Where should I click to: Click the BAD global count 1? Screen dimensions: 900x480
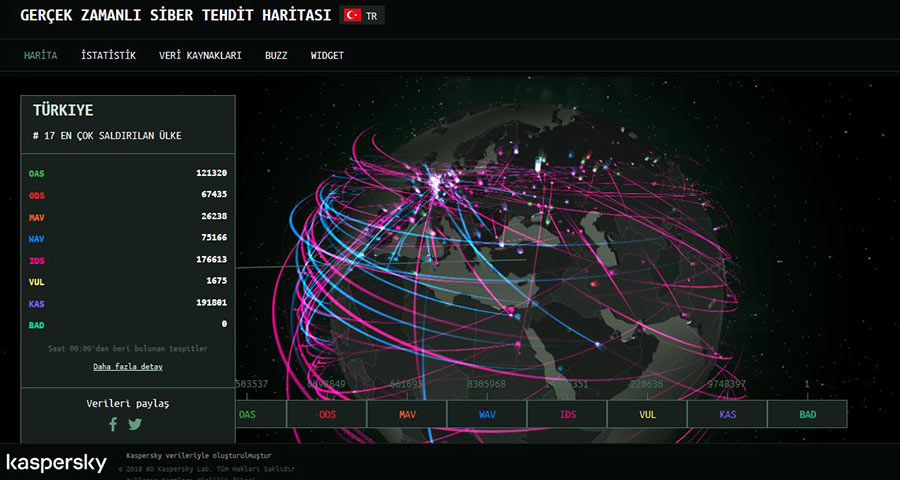coord(807,384)
